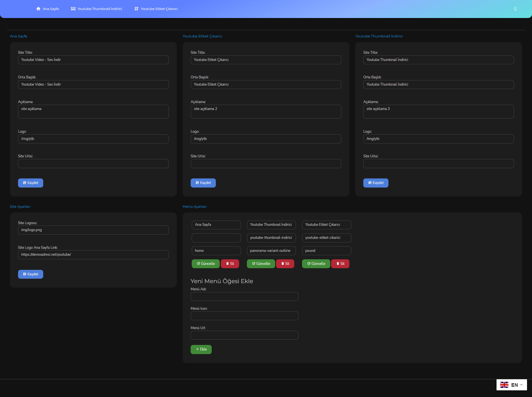
Task: Click the 'Ana Sayfa' section heading
Action: [19, 36]
